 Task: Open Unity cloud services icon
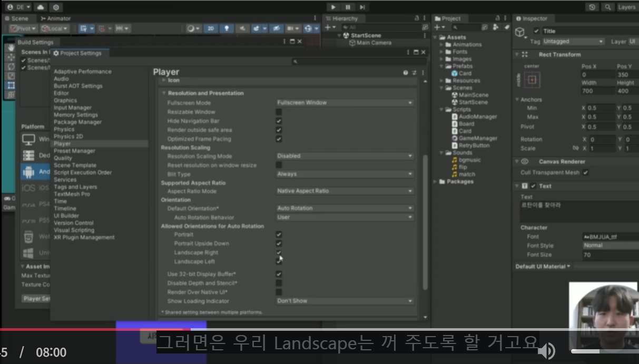point(41,7)
